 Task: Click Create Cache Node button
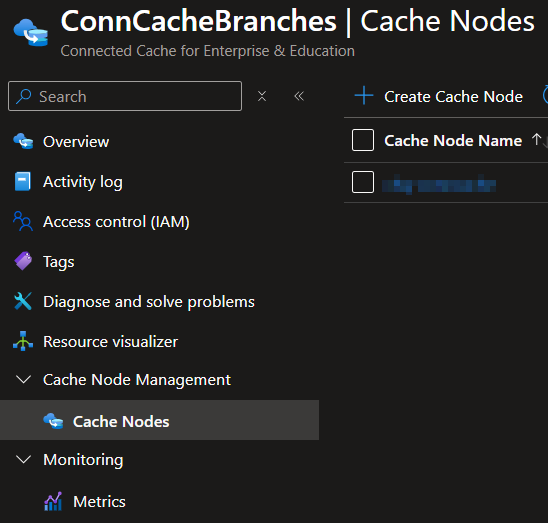click(439, 96)
